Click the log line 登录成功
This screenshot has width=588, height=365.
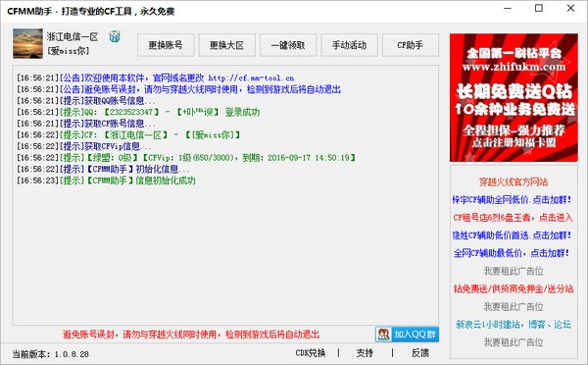138,112
